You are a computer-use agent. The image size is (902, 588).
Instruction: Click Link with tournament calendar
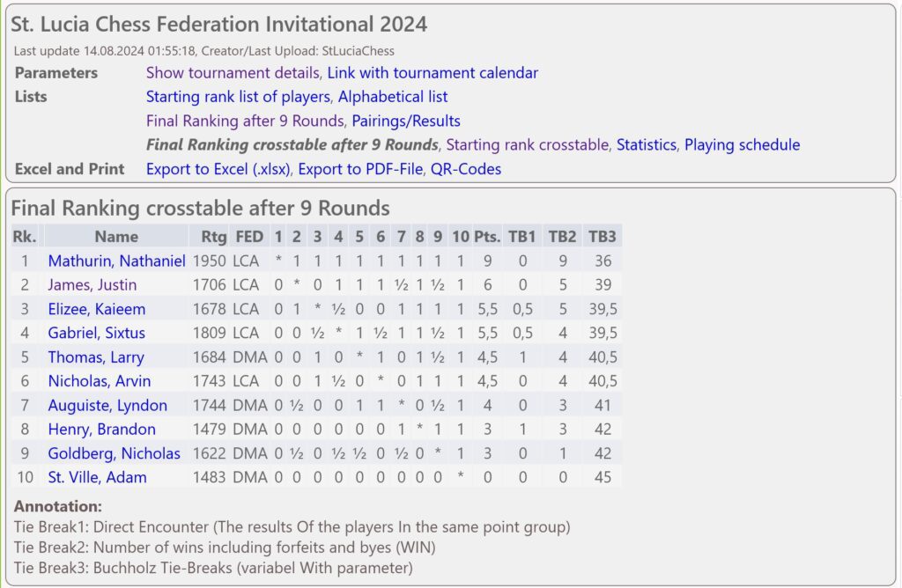[x=433, y=73]
